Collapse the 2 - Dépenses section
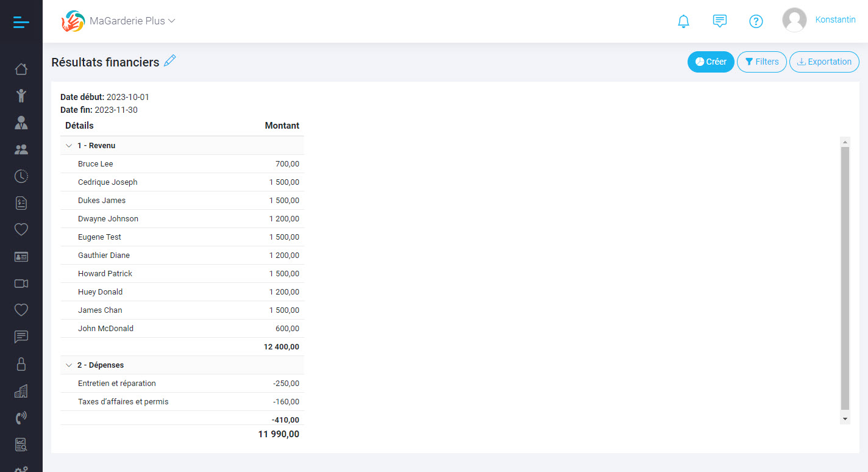The height and width of the screenshot is (472, 868). point(69,365)
